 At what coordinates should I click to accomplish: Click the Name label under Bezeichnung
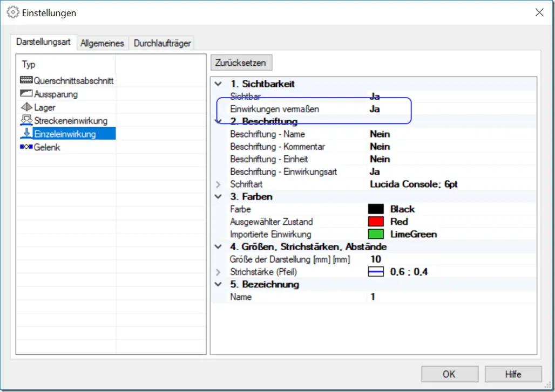click(241, 297)
